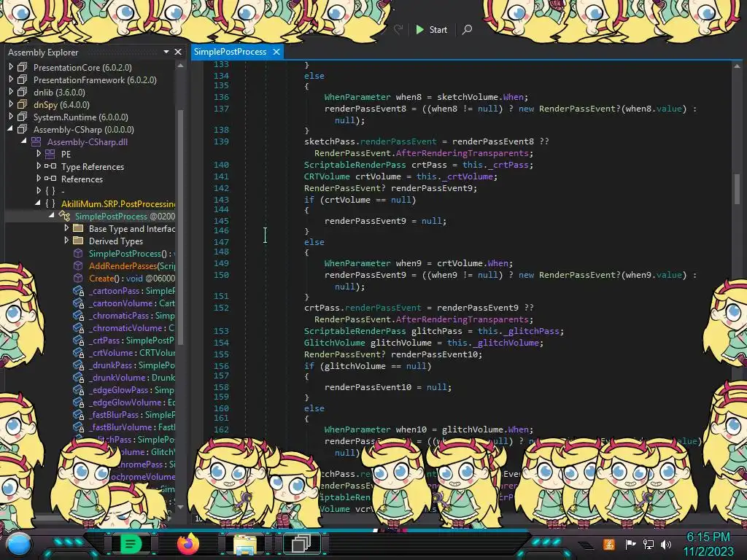Image resolution: width=747 pixels, height=560 pixels.
Task: Select the _drunkPass field
Action: pos(132,365)
